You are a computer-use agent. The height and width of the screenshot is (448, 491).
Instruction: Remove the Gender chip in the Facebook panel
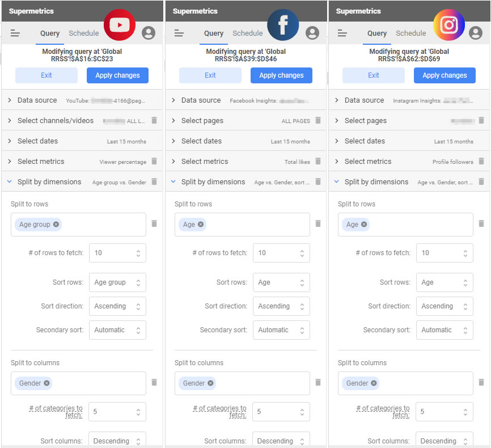click(x=210, y=383)
